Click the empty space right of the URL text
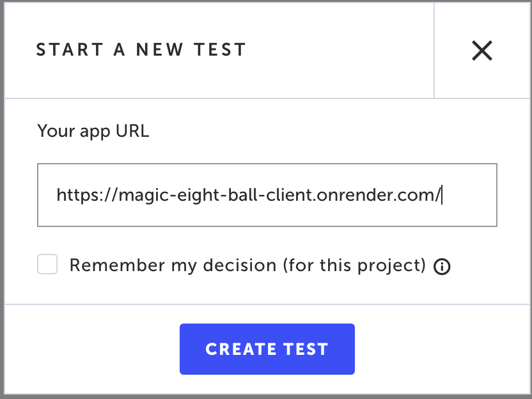 (x=470, y=195)
